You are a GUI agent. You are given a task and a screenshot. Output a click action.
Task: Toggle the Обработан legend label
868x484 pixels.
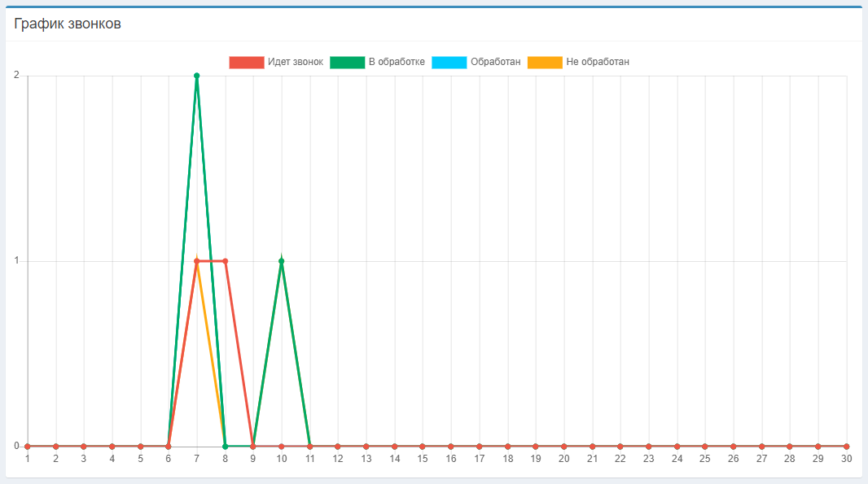[495, 62]
